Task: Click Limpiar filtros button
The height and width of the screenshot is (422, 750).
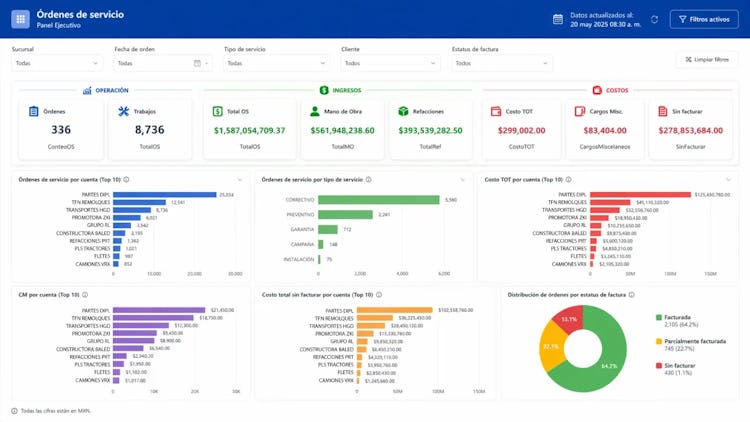Action: (707, 59)
